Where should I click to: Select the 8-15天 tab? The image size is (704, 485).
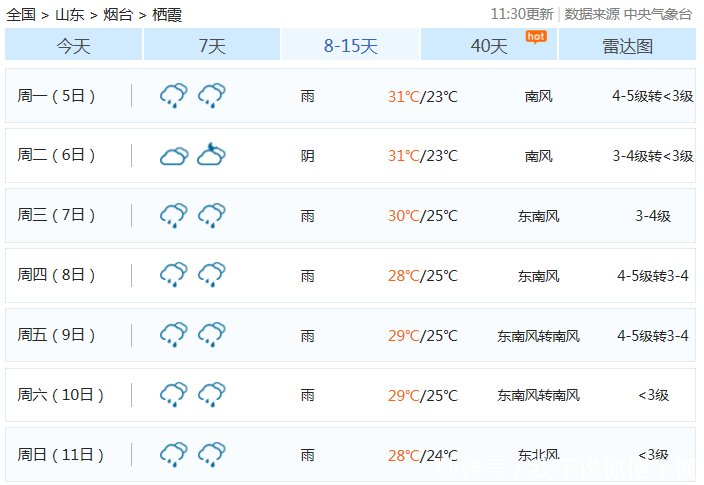(x=350, y=44)
